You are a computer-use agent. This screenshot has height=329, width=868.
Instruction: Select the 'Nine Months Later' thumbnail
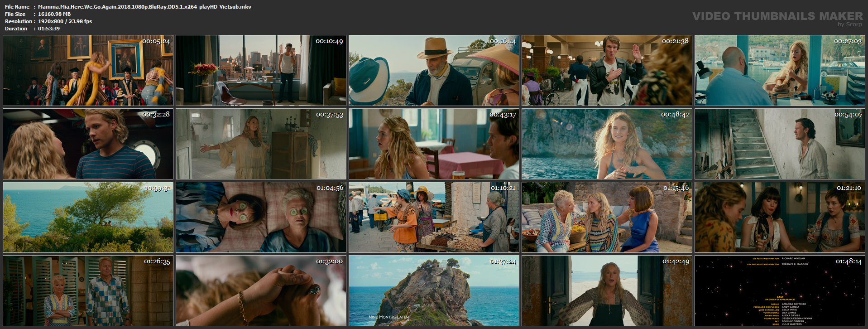(x=434, y=291)
